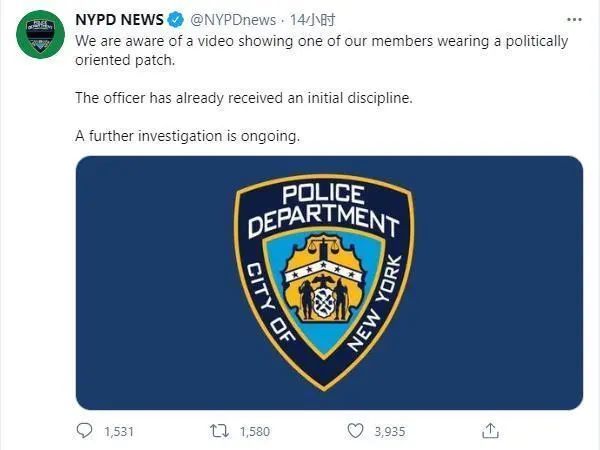This screenshot has width=600, height=450.
Task: Click the share upload icon
Action: coord(490,431)
